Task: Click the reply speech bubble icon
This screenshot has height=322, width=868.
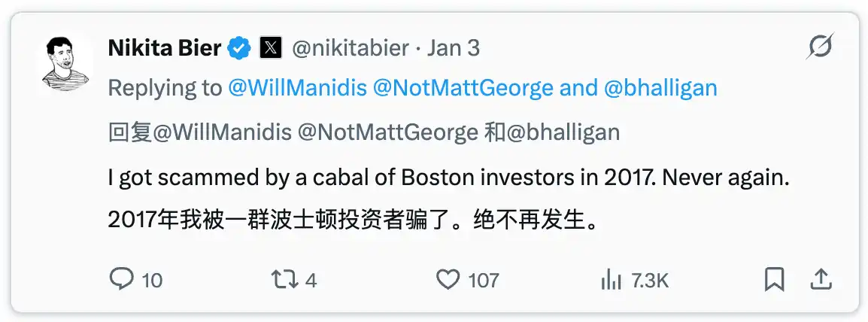Action: click(121, 281)
